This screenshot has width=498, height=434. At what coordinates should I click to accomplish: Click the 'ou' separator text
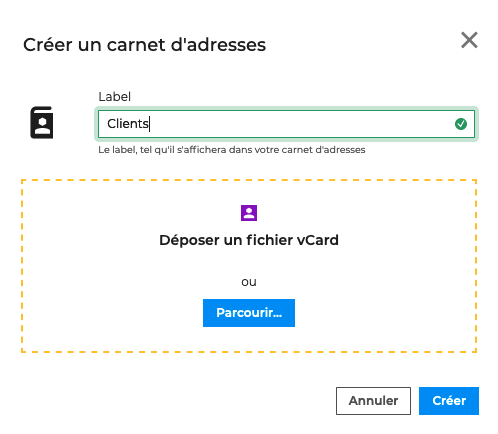click(x=249, y=282)
